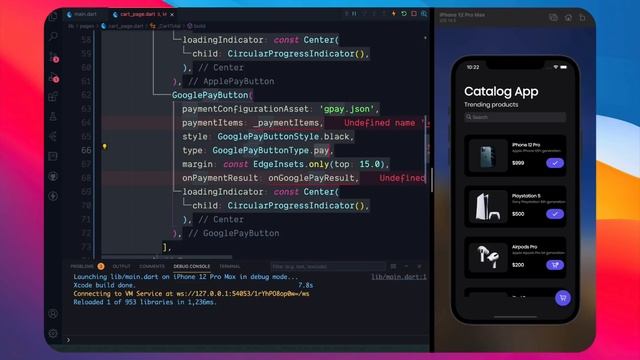Click the widget inspector icon in debug toolbar
Viewport: 640px width, 360px height.
coord(424,14)
